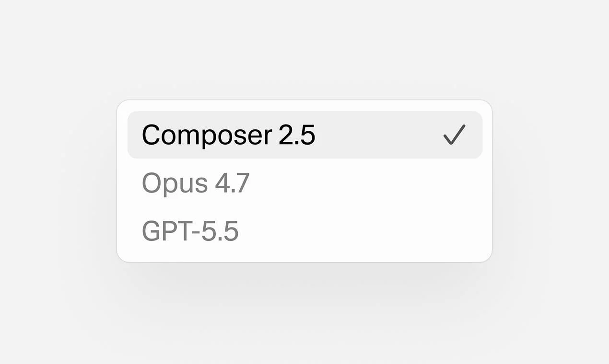Switch the model to Opus 4.7
Viewport: 609px width, 364px height.
pyautogui.click(x=304, y=182)
